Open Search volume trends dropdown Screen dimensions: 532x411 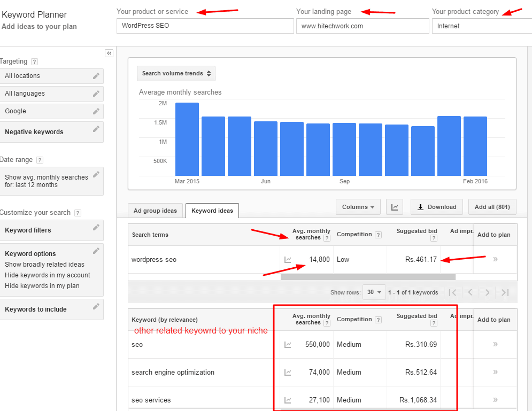tap(176, 74)
